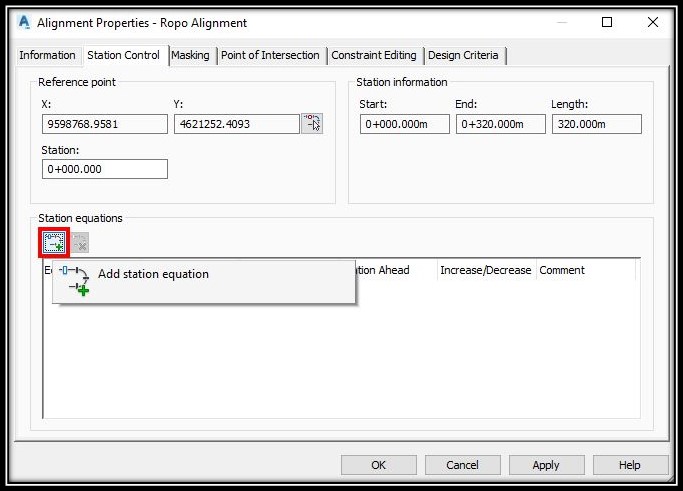683x491 pixels.
Task: Open the Design Criteria tab
Action: tap(463, 55)
